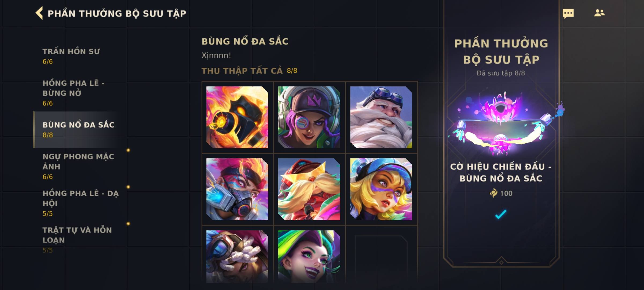Open the friends list icon
The width and height of the screenshot is (644, 290).
point(599,13)
